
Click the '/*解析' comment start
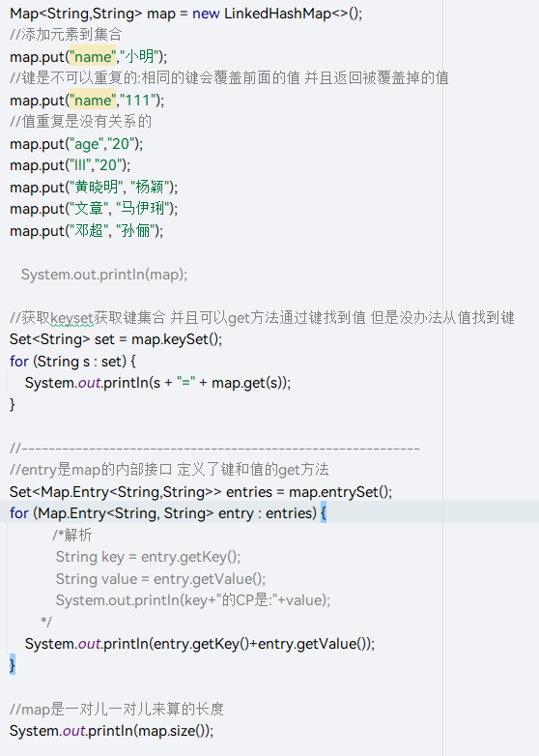click(x=72, y=536)
